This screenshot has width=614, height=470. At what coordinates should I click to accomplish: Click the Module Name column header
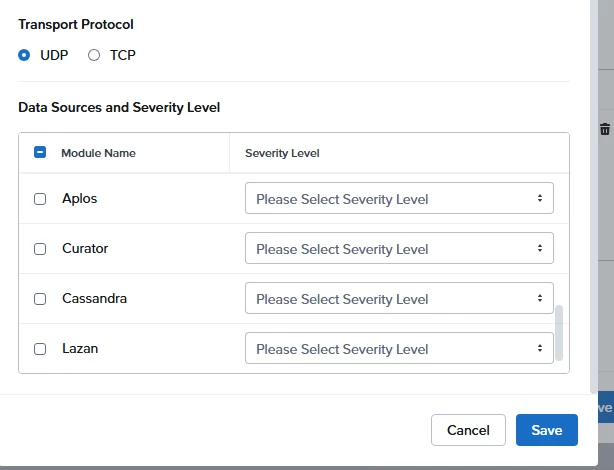tap(98, 153)
